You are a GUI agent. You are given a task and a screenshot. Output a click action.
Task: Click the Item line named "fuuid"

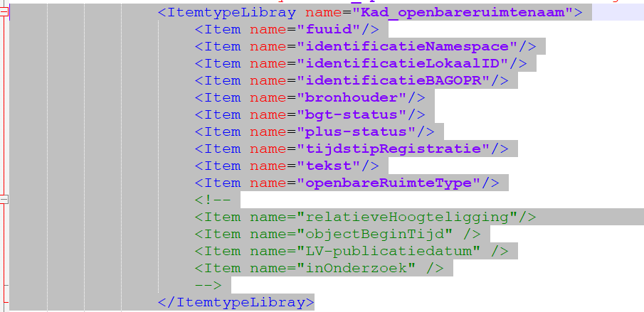(287, 30)
